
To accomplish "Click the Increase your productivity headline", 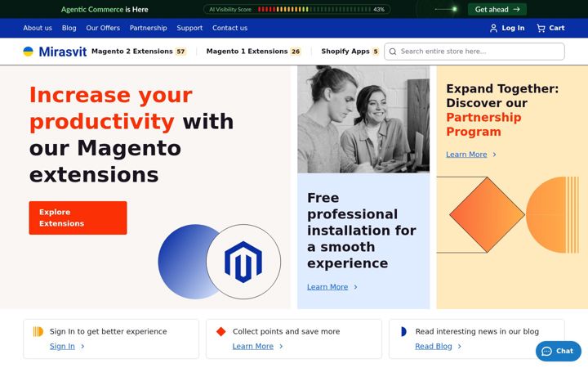I will (x=131, y=135).
